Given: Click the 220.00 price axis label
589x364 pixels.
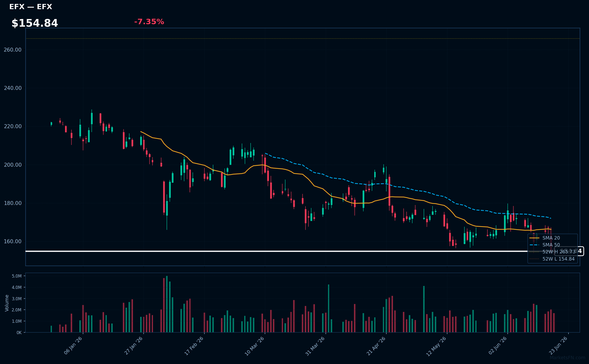Looking at the screenshot, I should [x=13, y=126].
